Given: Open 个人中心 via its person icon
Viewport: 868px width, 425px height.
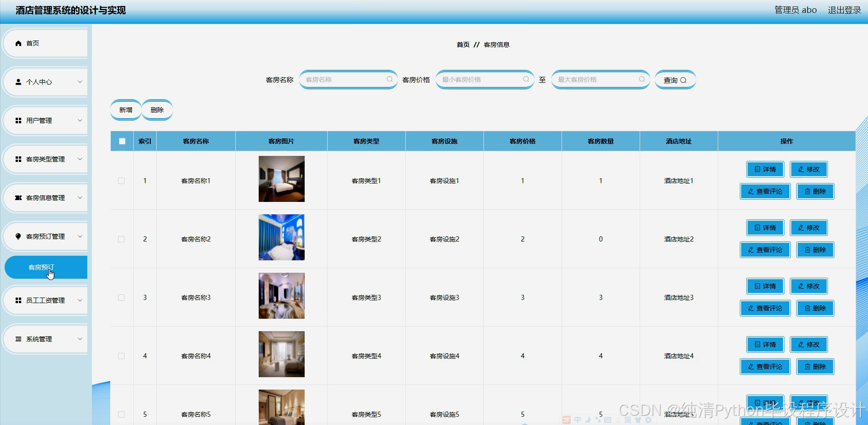Looking at the screenshot, I should 18,81.
